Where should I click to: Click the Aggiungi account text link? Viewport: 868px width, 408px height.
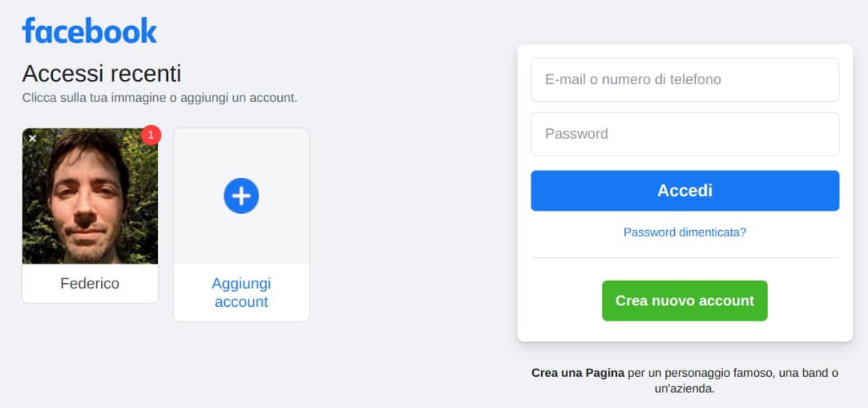[x=241, y=292]
